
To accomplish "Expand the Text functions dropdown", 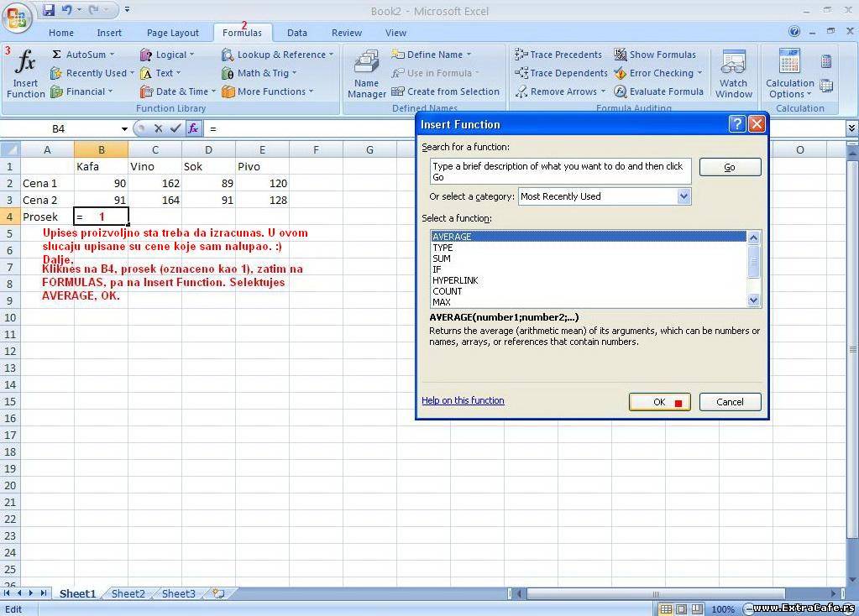I will 178,73.
